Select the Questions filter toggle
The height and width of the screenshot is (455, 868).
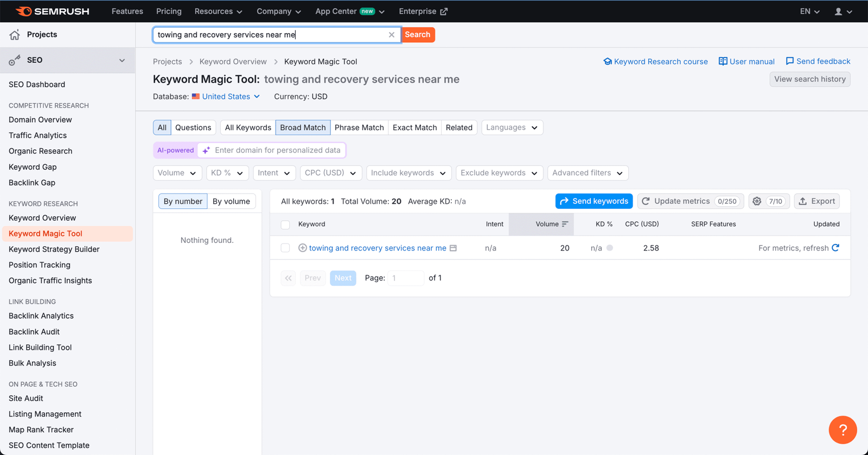click(193, 127)
